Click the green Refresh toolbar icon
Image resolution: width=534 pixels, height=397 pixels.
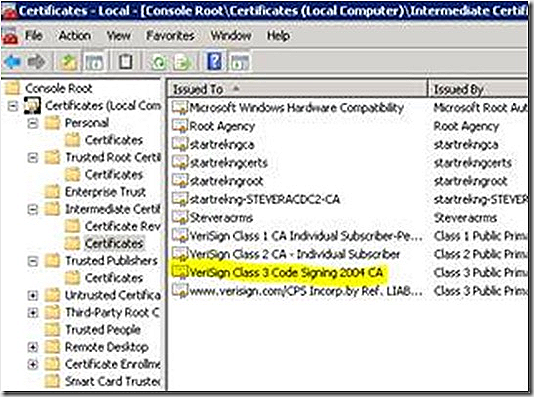(x=158, y=62)
